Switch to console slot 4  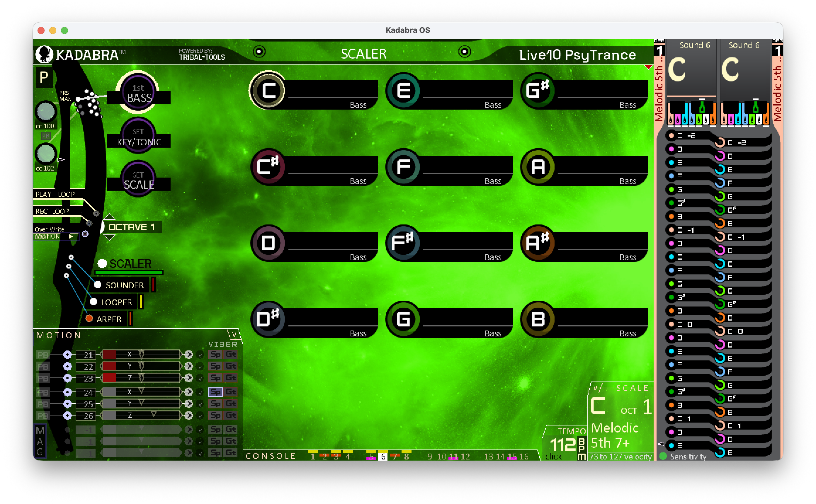point(348,456)
